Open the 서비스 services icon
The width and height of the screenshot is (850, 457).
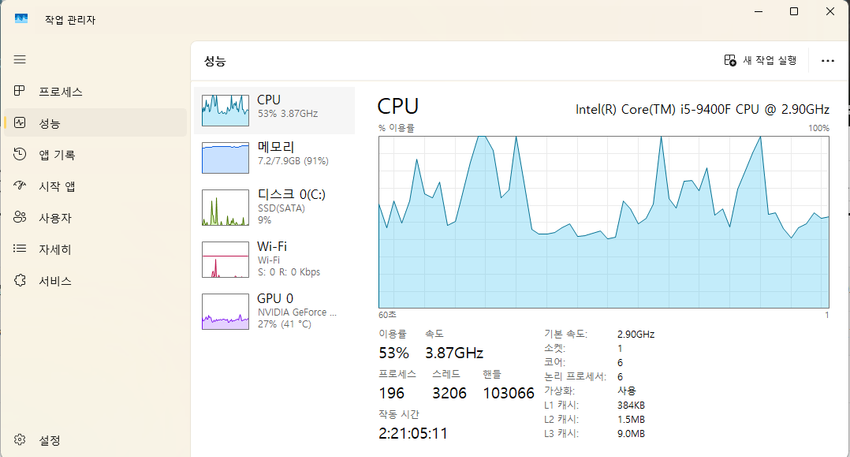pos(20,280)
